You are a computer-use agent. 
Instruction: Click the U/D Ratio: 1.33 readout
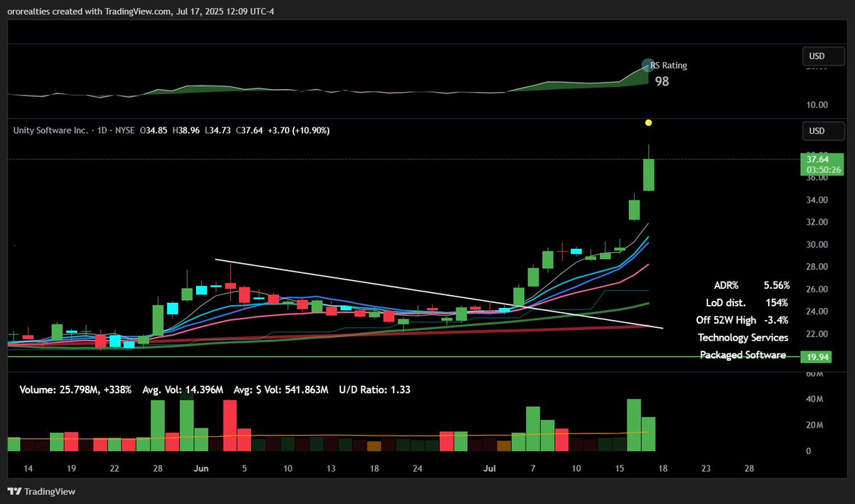(374, 389)
